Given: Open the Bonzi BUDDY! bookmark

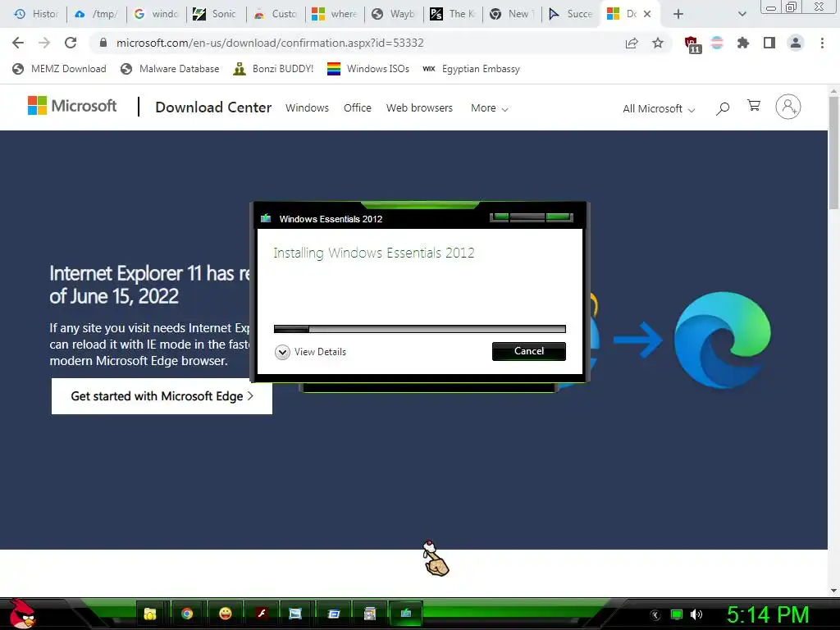Looking at the screenshot, I should (273, 69).
